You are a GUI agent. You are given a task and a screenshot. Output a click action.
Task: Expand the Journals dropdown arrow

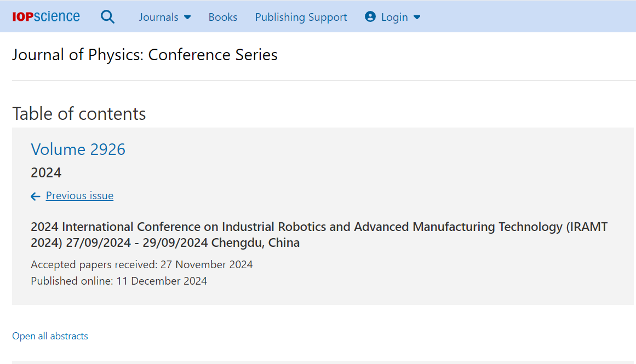click(x=187, y=18)
